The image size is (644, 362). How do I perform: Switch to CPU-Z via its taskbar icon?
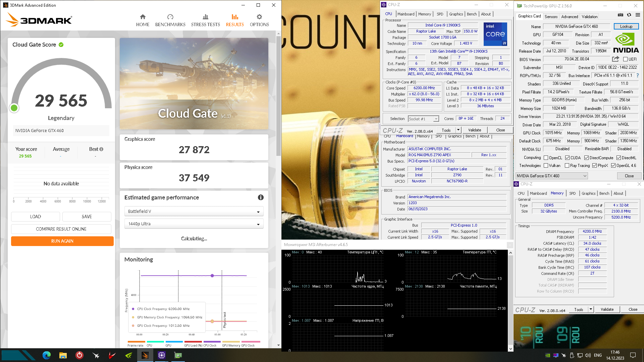162,355
